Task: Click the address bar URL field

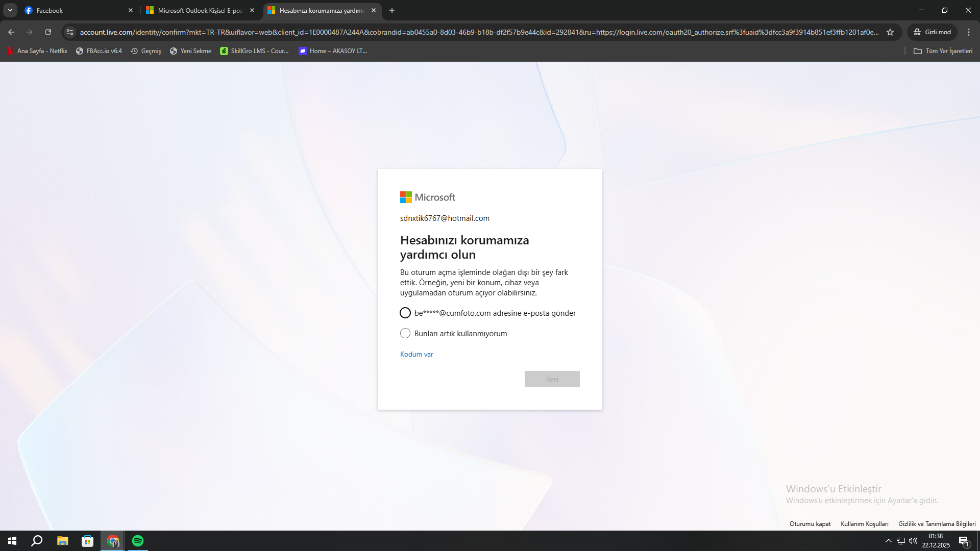Action: (x=480, y=32)
